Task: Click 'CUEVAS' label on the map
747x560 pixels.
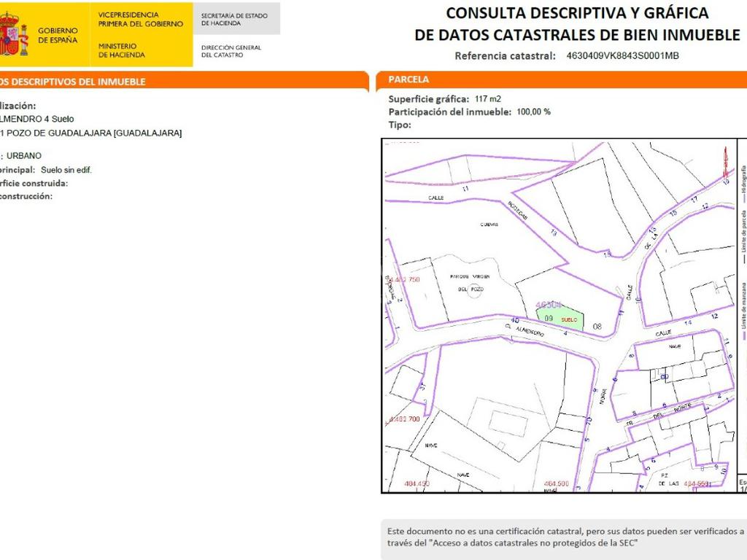Action: click(x=489, y=225)
